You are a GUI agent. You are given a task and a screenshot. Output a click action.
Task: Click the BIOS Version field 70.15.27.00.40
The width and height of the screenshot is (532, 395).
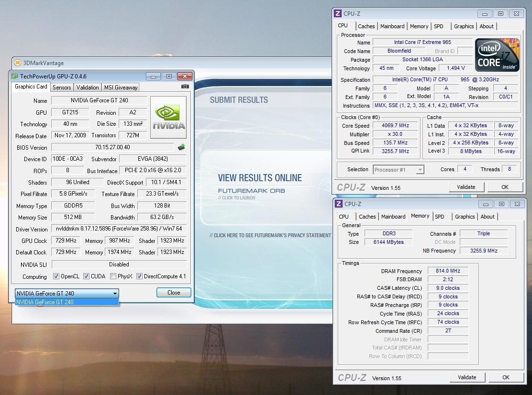[112, 147]
